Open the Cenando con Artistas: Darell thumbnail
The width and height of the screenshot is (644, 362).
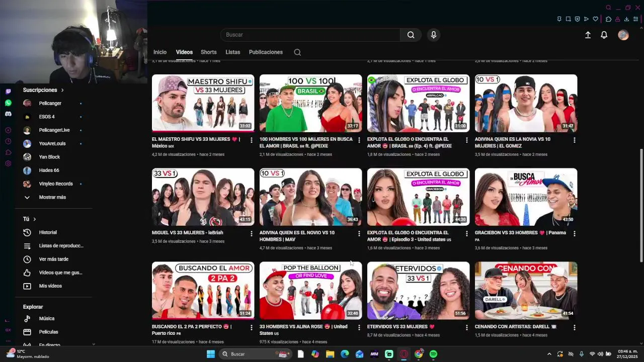(526, 291)
